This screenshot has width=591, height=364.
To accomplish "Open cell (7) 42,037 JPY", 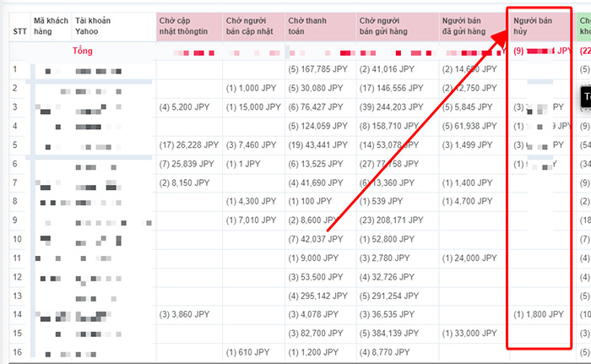I will [316, 239].
